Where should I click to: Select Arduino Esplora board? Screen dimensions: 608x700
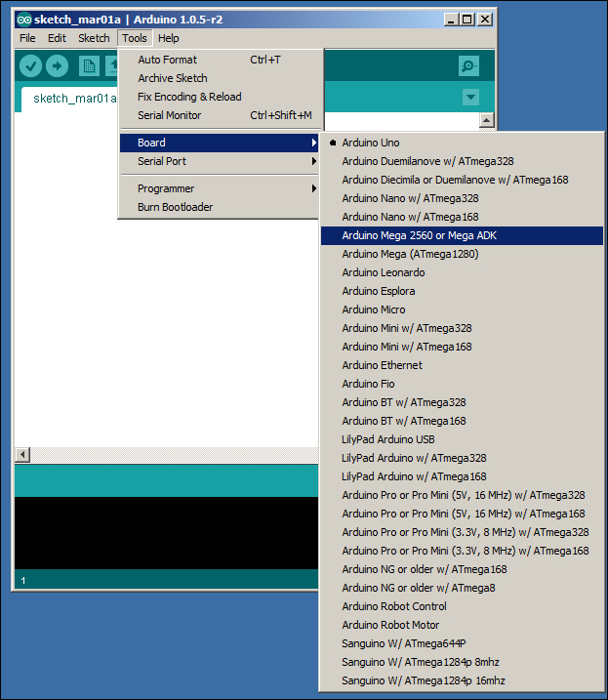click(x=462, y=291)
